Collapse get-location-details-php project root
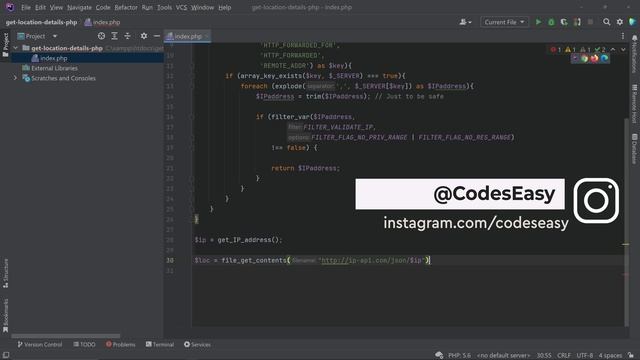The height and width of the screenshot is (360, 640). click(x=16, y=48)
